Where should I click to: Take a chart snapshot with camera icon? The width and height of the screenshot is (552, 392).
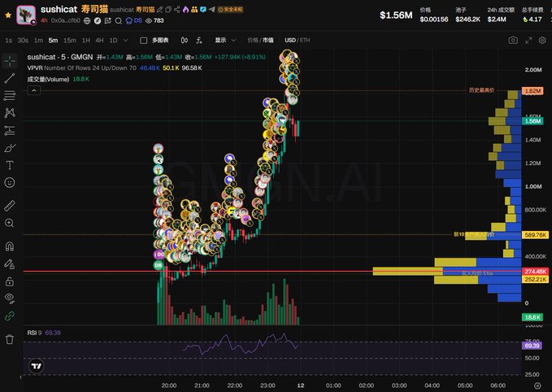pyautogui.click(x=513, y=40)
